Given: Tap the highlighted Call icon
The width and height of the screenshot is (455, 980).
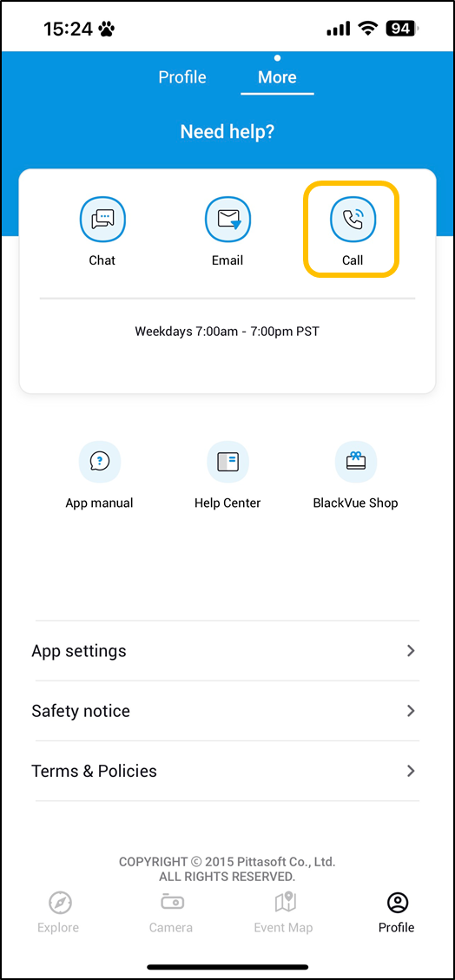Looking at the screenshot, I should pyautogui.click(x=353, y=219).
